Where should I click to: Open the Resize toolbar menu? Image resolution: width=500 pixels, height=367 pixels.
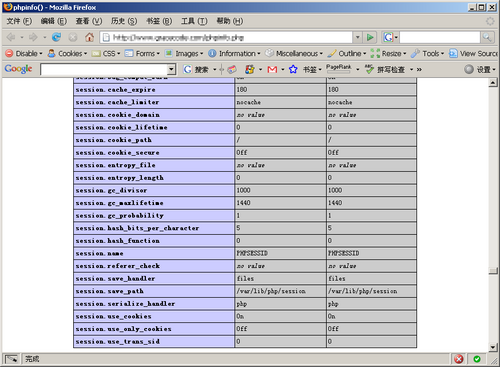click(x=388, y=53)
